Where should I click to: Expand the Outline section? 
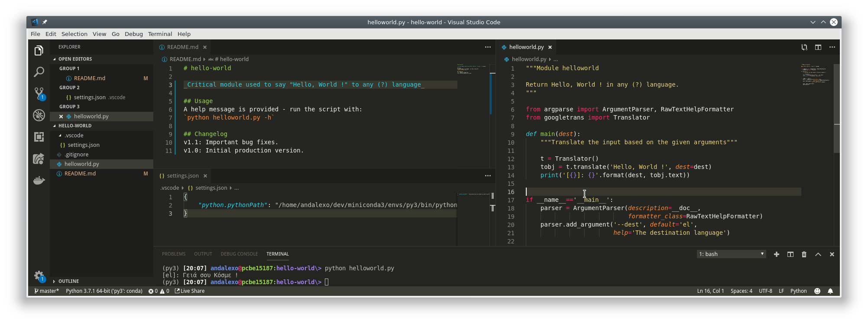click(55, 282)
